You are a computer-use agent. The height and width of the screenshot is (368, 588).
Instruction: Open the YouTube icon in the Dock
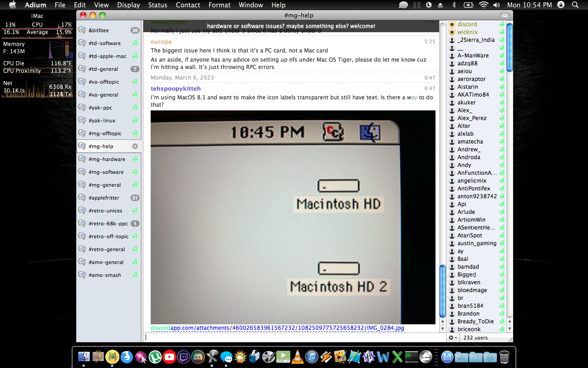(x=169, y=356)
